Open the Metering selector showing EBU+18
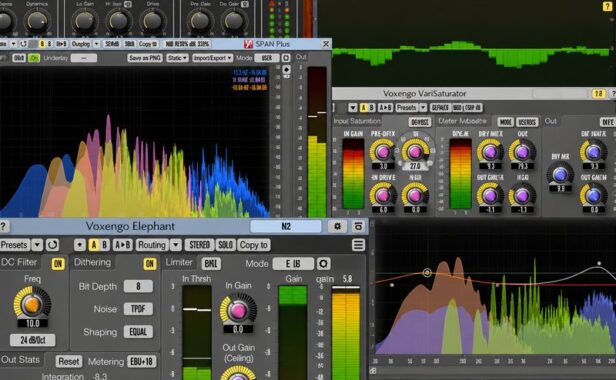Screen dimensions: 616x380 [x=142, y=361]
